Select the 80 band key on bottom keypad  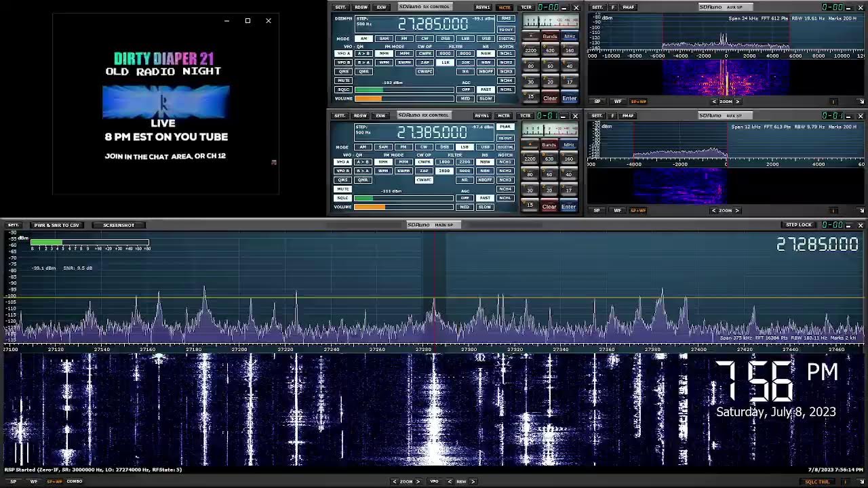(530, 174)
